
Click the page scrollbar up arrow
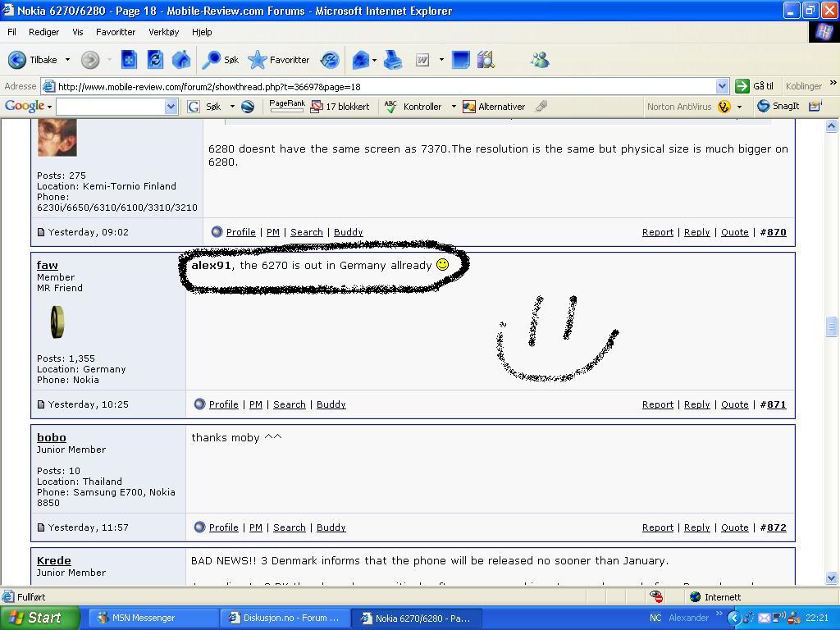[832, 126]
